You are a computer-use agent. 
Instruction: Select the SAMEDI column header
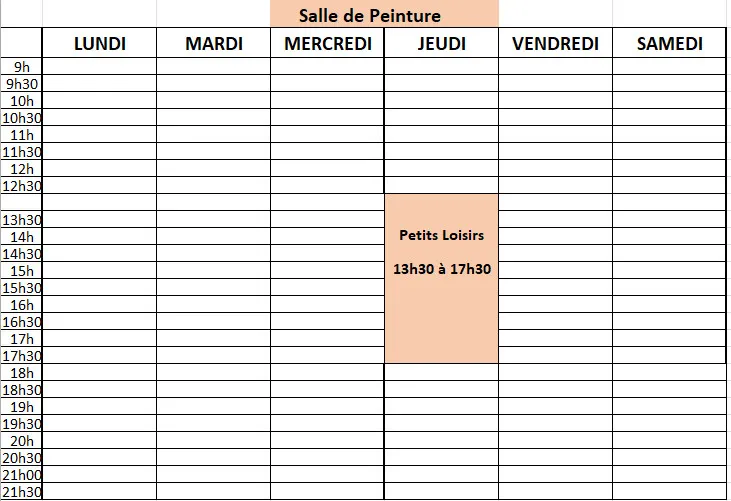click(x=669, y=43)
